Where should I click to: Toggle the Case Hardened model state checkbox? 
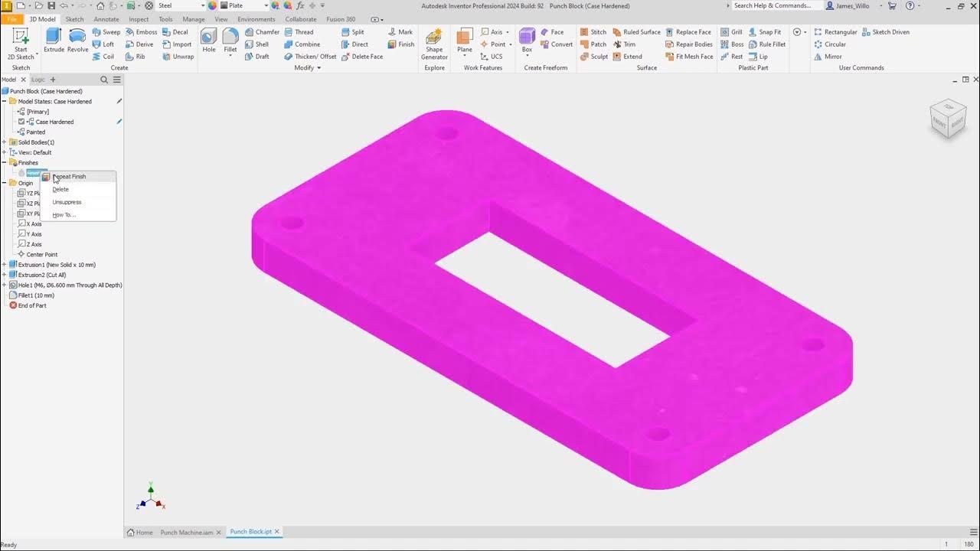coord(21,122)
